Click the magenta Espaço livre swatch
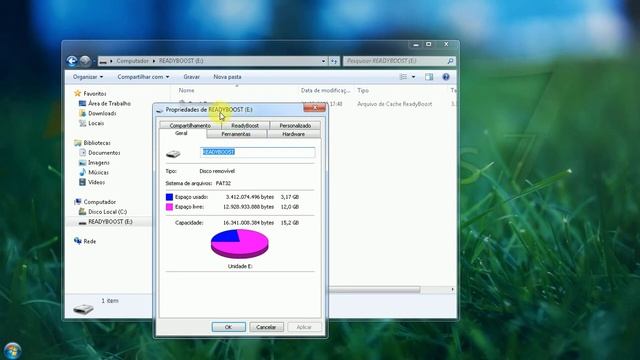This screenshot has height=360, width=640. (169, 207)
